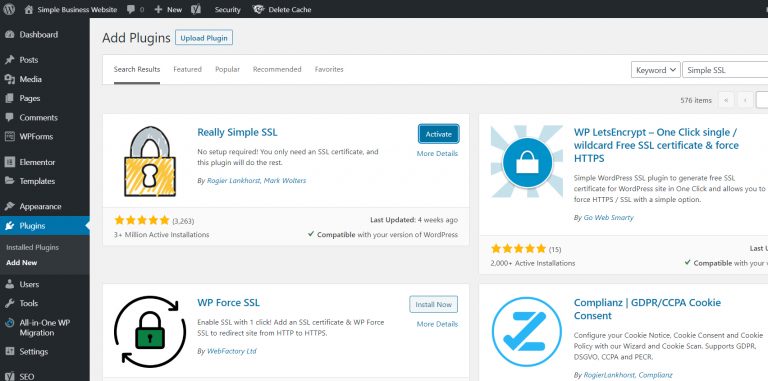Click the Add New submenu item

click(22, 262)
